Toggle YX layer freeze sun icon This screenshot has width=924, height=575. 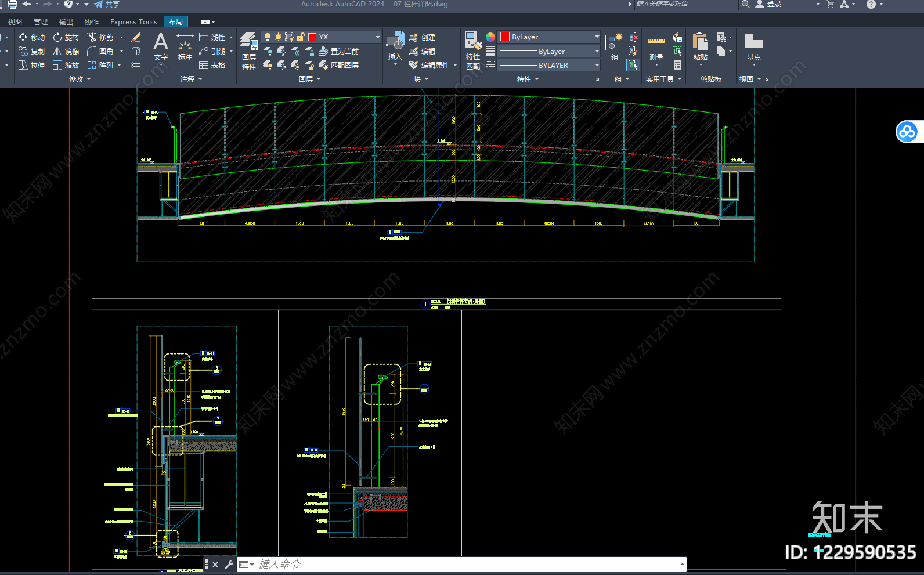pos(279,37)
